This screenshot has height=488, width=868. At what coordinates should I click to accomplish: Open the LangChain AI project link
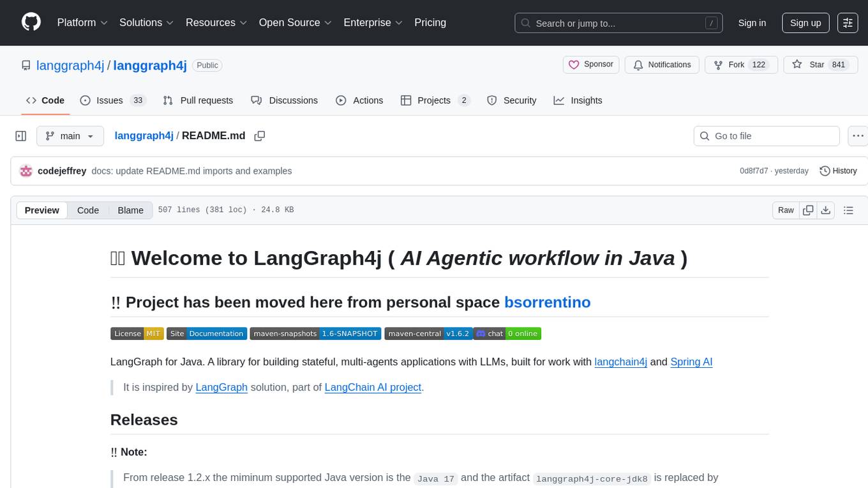tap(373, 387)
